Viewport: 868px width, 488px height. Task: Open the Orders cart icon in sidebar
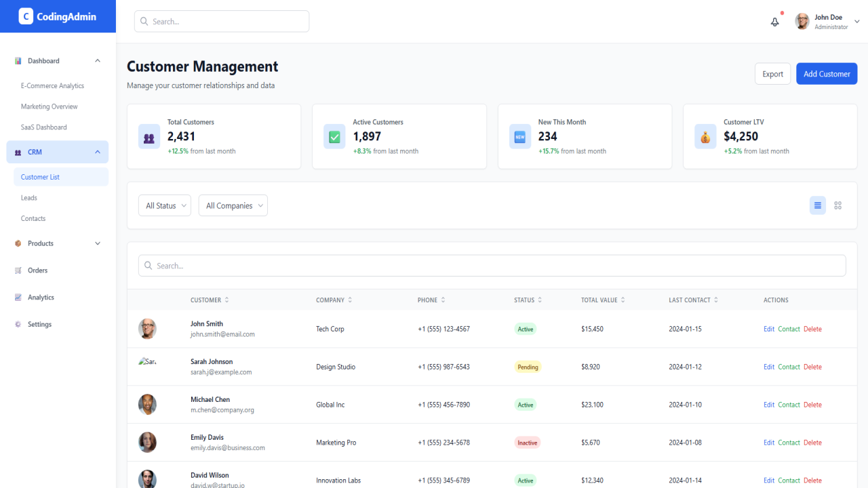point(18,270)
